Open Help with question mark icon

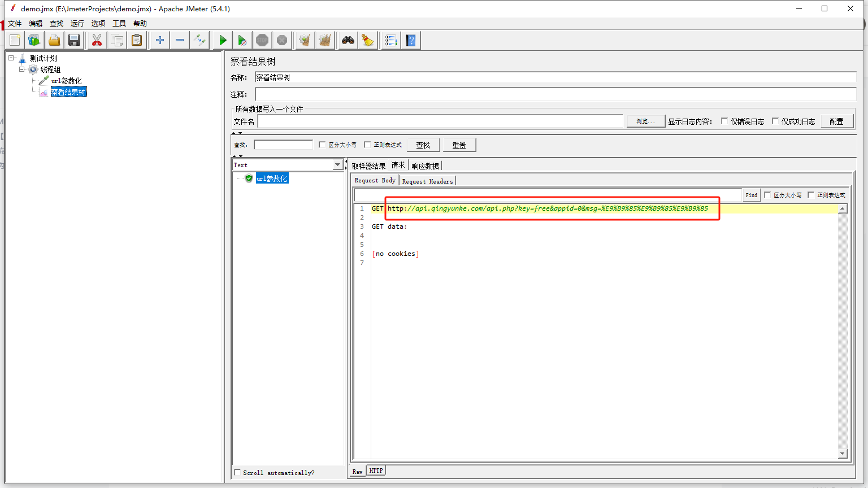(411, 40)
